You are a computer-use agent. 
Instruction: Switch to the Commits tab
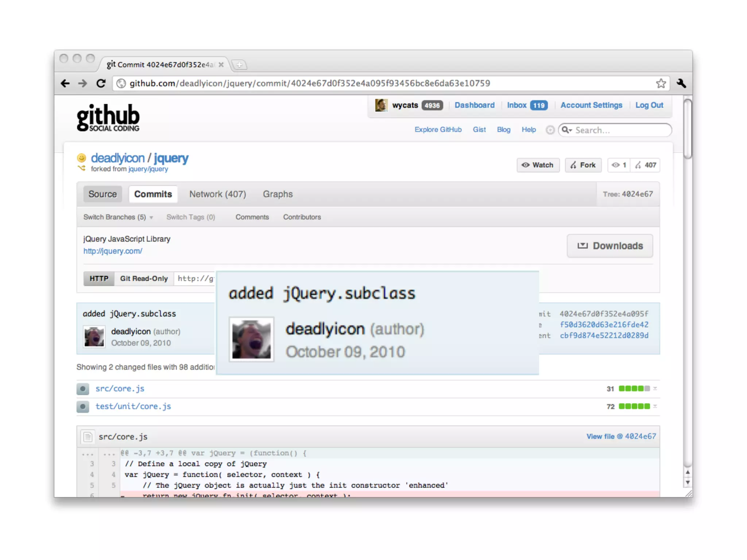coord(153,194)
